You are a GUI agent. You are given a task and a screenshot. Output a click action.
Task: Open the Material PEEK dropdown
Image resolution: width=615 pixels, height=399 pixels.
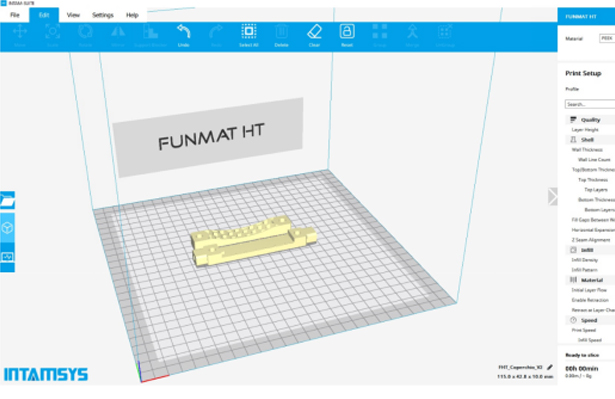coord(607,38)
